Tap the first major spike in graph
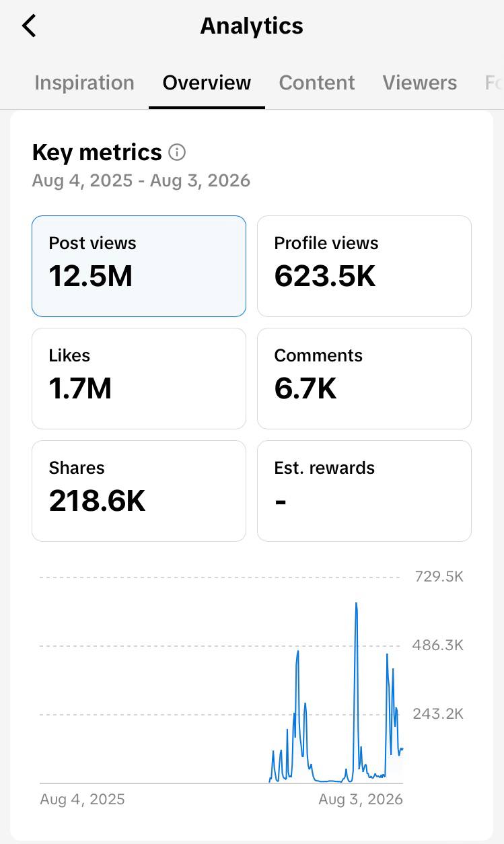The height and width of the screenshot is (844, 504). coord(297,653)
